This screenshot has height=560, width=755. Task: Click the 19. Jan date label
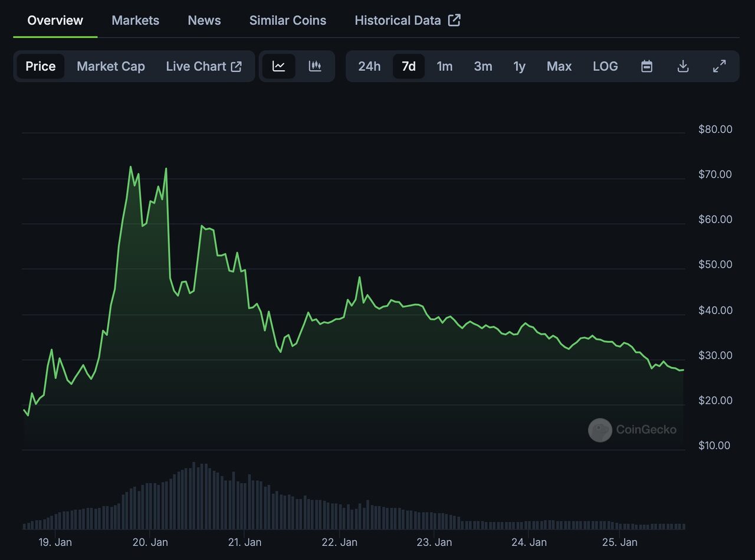tap(55, 542)
